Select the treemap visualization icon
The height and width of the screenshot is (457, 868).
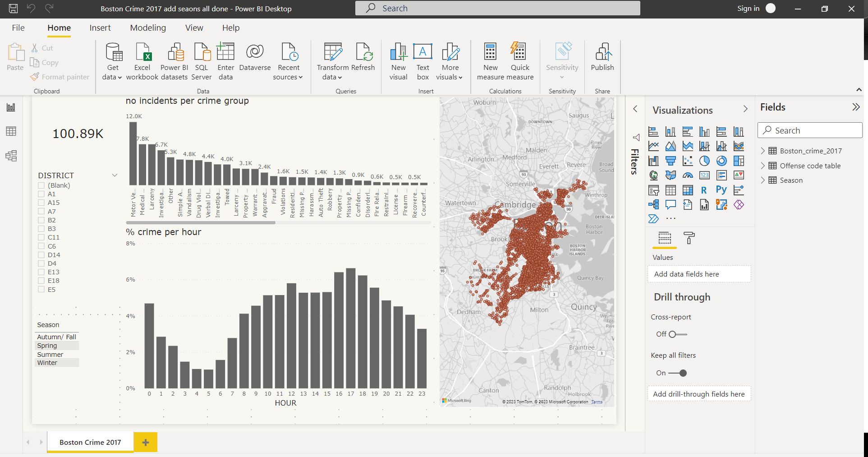pos(739,161)
